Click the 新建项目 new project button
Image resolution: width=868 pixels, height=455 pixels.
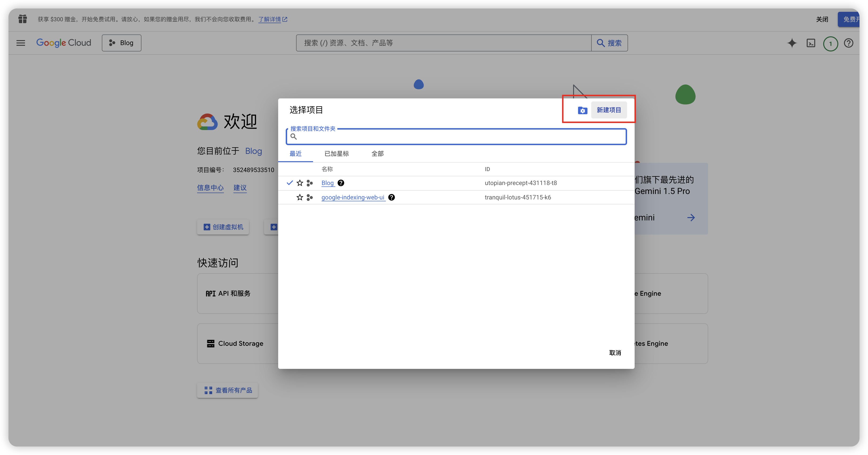click(608, 110)
